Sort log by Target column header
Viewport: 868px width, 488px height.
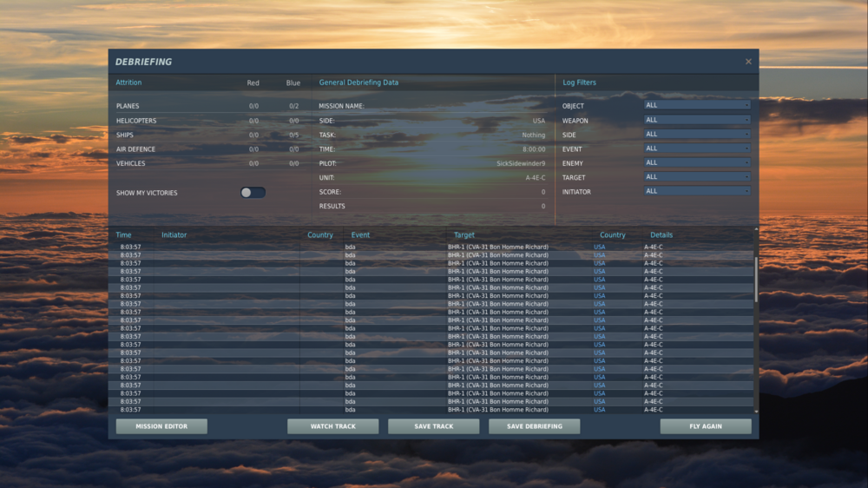click(x=464, y=234)
